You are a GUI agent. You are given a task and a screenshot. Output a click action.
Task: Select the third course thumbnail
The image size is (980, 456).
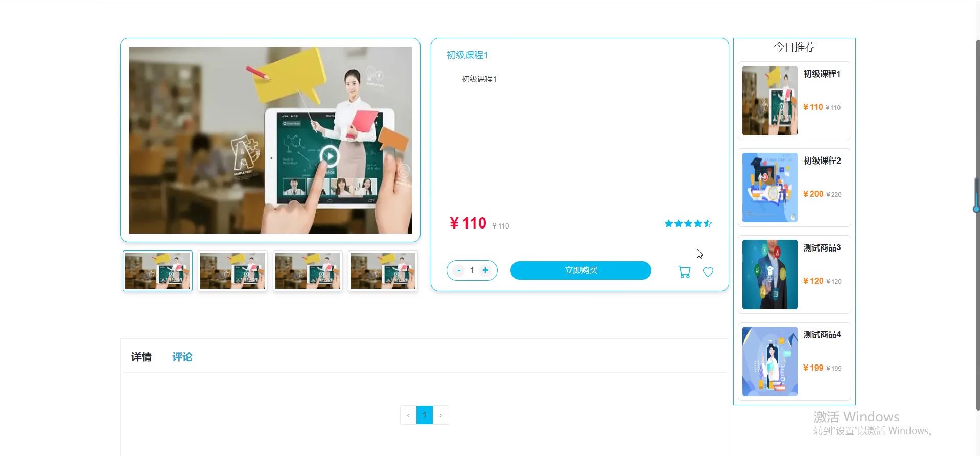[308, 271]
